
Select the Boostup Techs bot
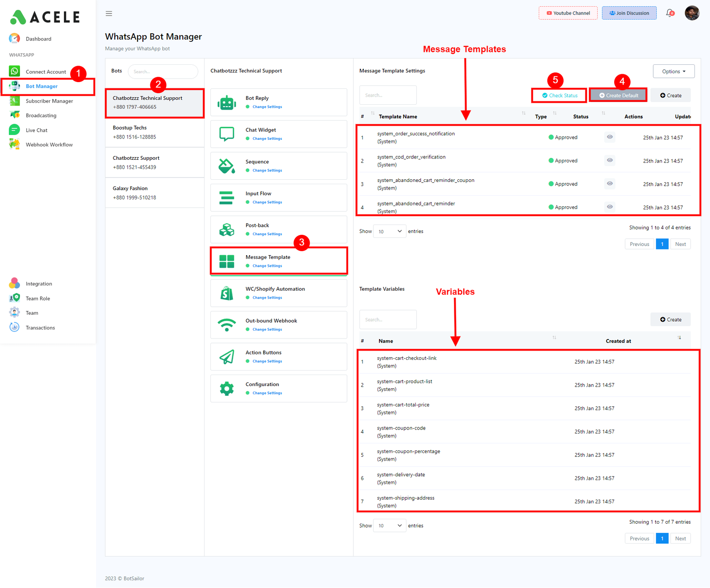[x=155, y=132]
